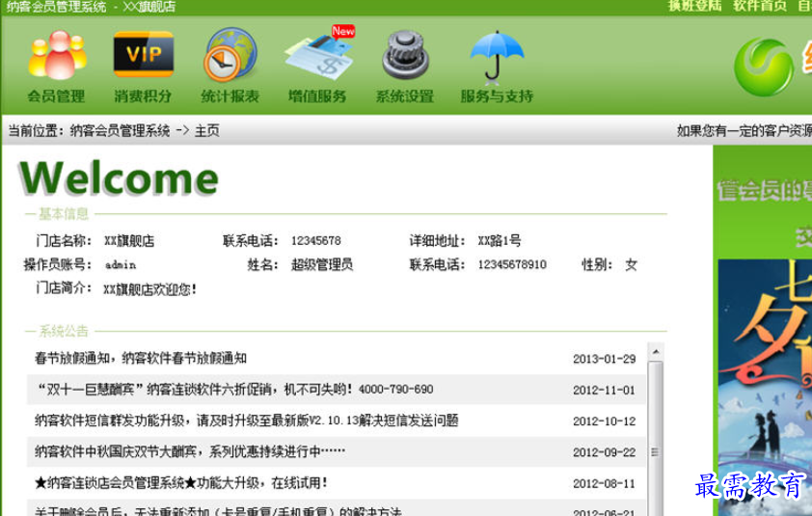The image size is (812, 516).
Task: Click the phone number 12345678
Action: (316, 241)
